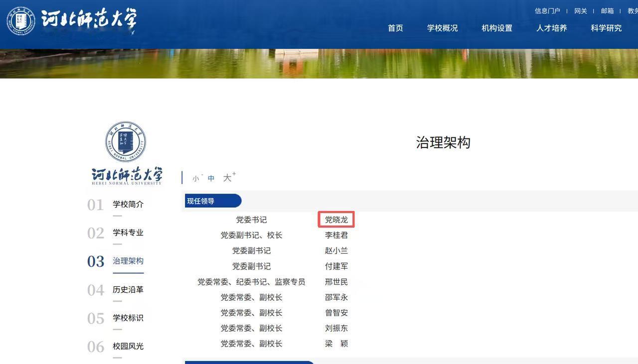Open 学校标识 sidebar item
The image size is (638, 364).
click(x=128, y=318)
